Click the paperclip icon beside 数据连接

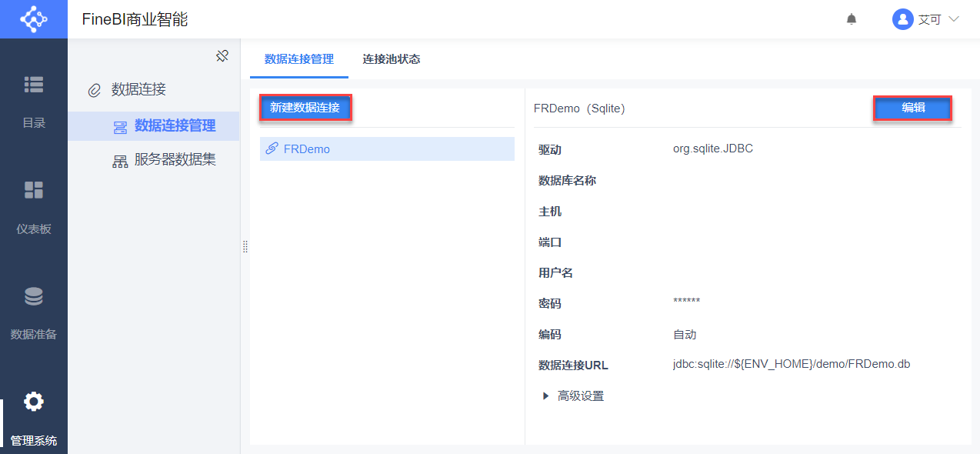[x=95, y=90]
